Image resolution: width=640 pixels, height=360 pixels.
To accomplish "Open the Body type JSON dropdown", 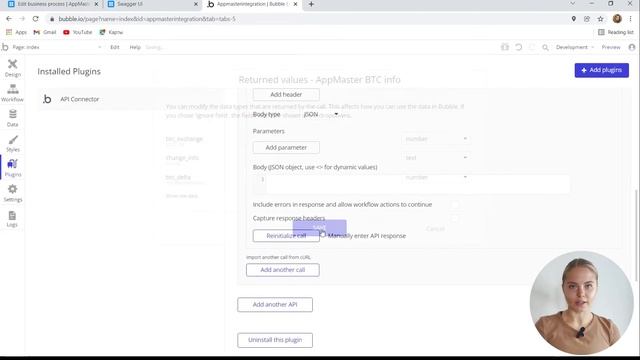I will click(x=321, y=114).
